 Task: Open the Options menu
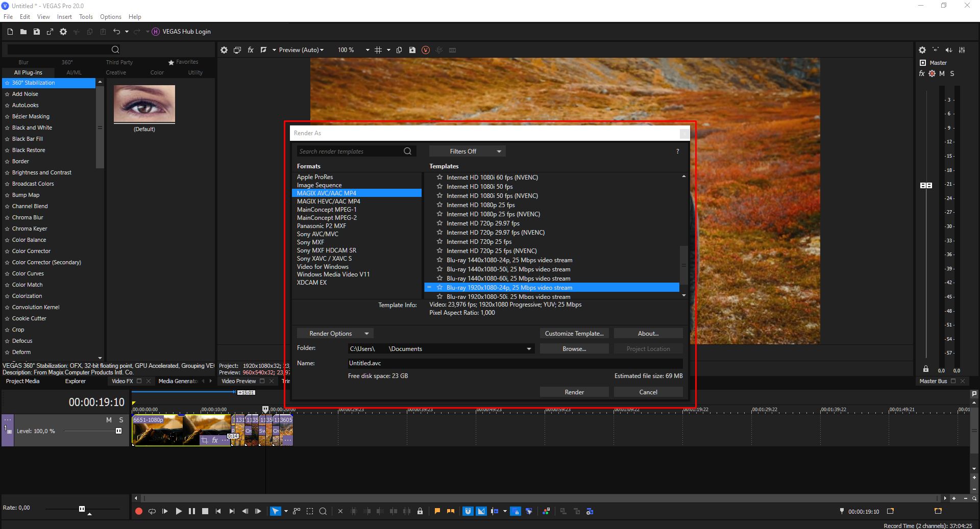point(111,17)
